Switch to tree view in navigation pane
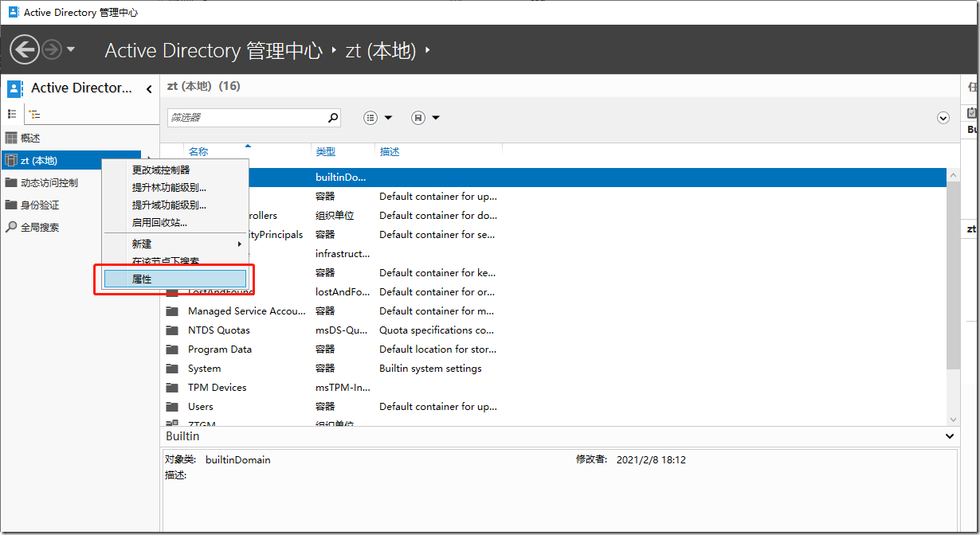 [x=34, y=115]
